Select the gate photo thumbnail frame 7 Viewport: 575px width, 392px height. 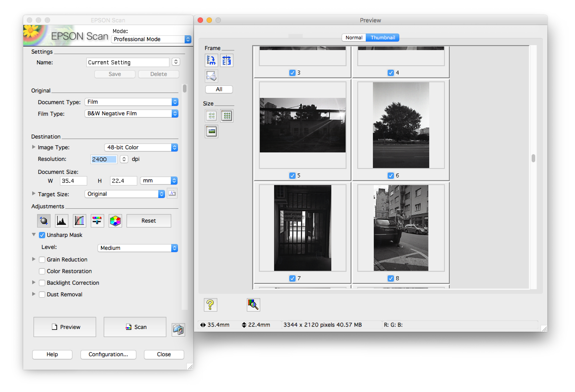302,228
